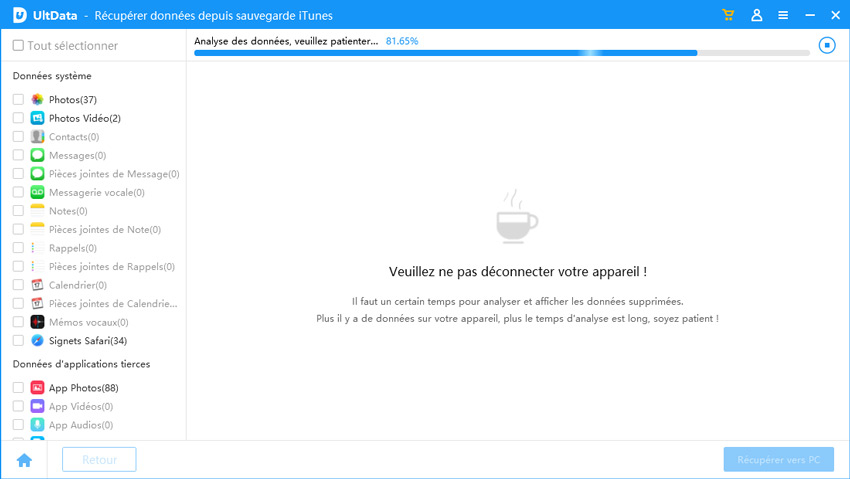Tick the Photos(37) checkbox
Viewport: 850px width, 479px height.
(18, 99)
